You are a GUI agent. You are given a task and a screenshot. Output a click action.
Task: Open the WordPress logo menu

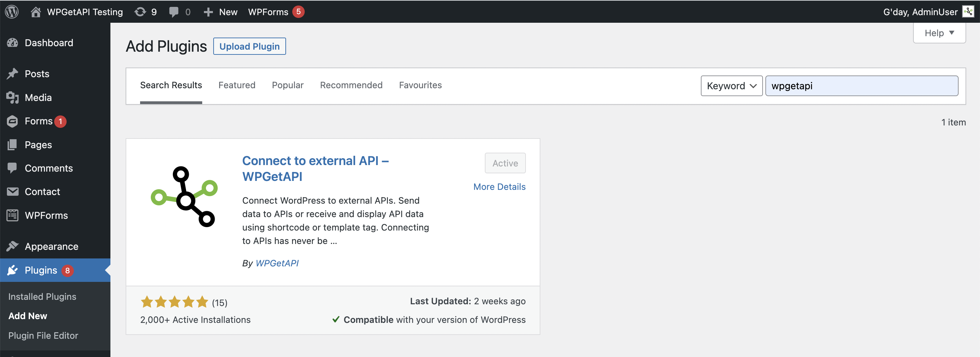tap(12, 12)
